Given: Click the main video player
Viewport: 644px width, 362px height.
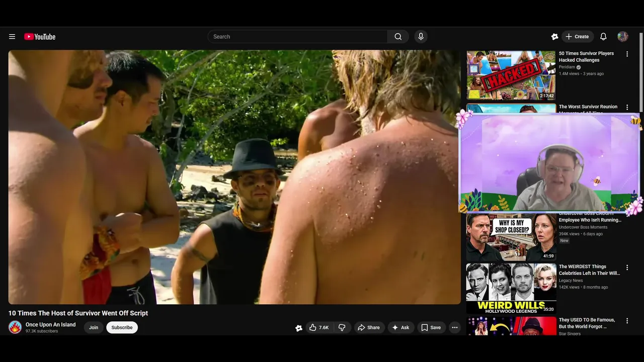Looking at the screenshot, I should coord(234,177).
